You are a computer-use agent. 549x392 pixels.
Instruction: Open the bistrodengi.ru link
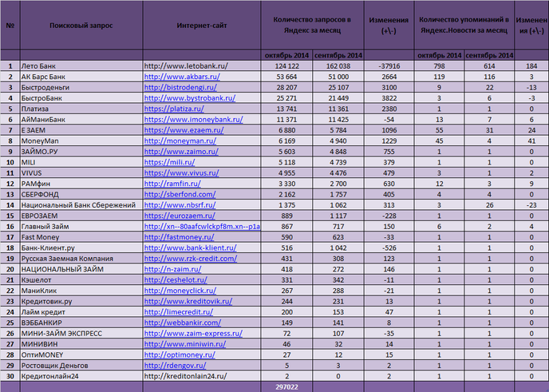click(180, 87)
